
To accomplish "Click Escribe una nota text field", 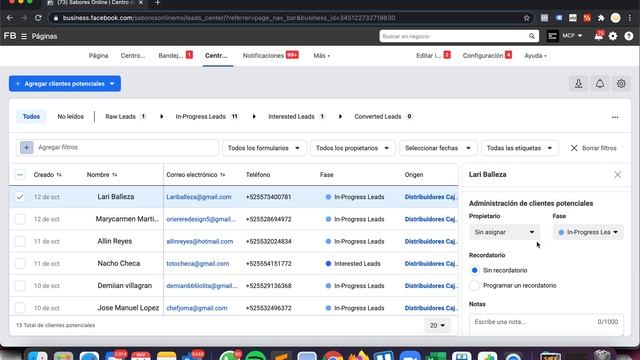I will pyautogui.click(x=546, y=324).
